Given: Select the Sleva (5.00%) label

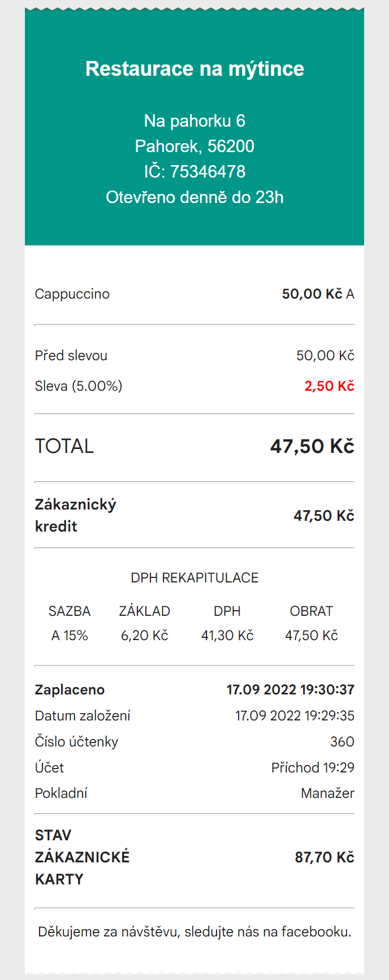Looking at the screenshot, I should (79, 386).
